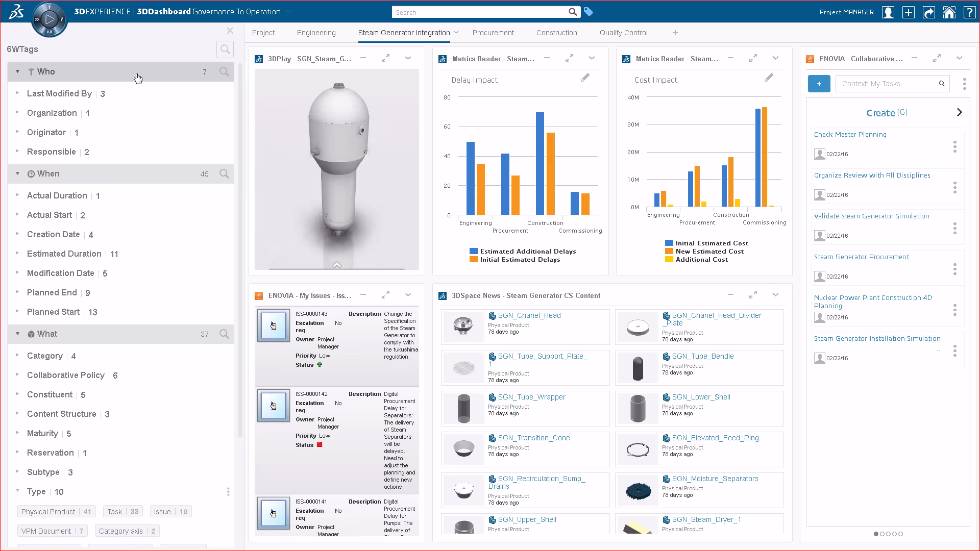Filter by Physical Product tag
The image size is (980, 551).
coord(57,512)
